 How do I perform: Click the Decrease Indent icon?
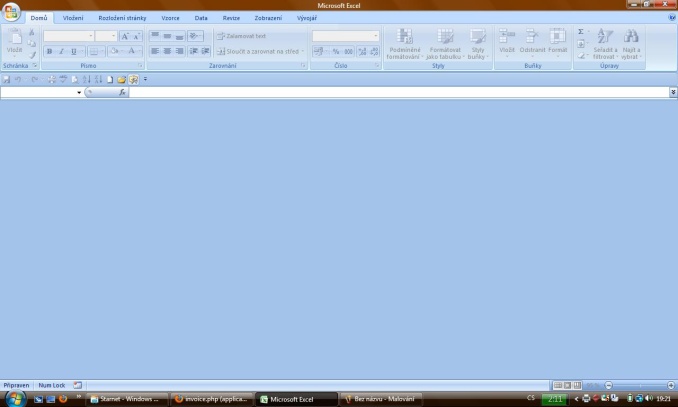193,51
